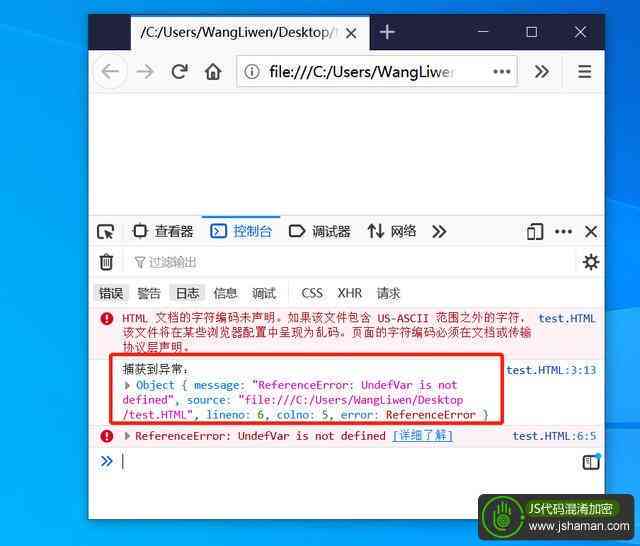This screenshot has width=640, height=546.
Task: Activate the element picker tool in devtools
Action: [106, 232]
